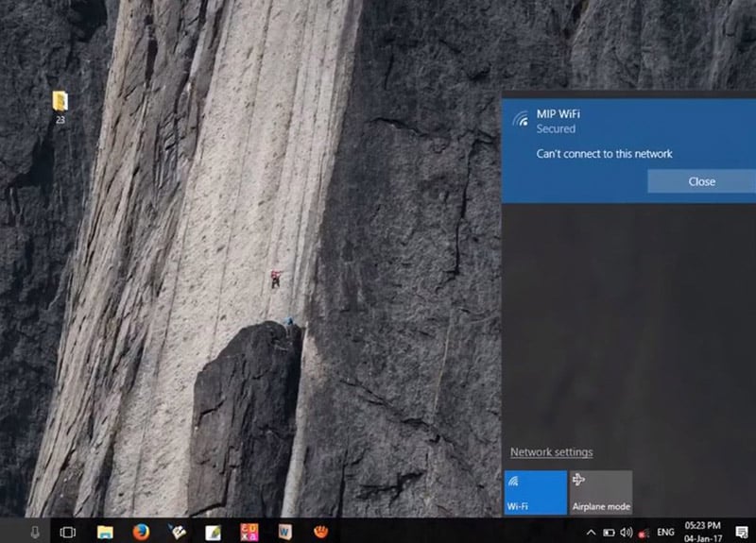The height and width of the screenshot is (543, 756).
Task: Open the colorful tiles app on the taskbar
Action: pos(249,532)
